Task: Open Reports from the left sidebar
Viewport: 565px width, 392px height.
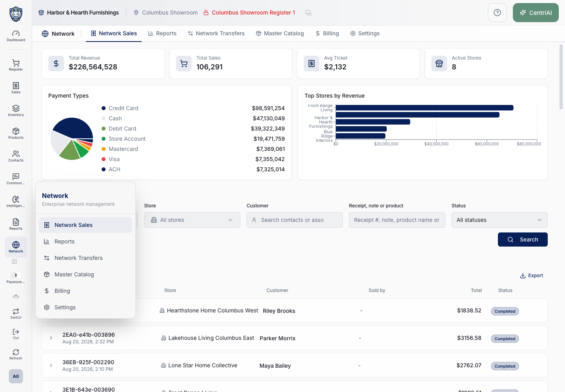Action: [16, 224]
